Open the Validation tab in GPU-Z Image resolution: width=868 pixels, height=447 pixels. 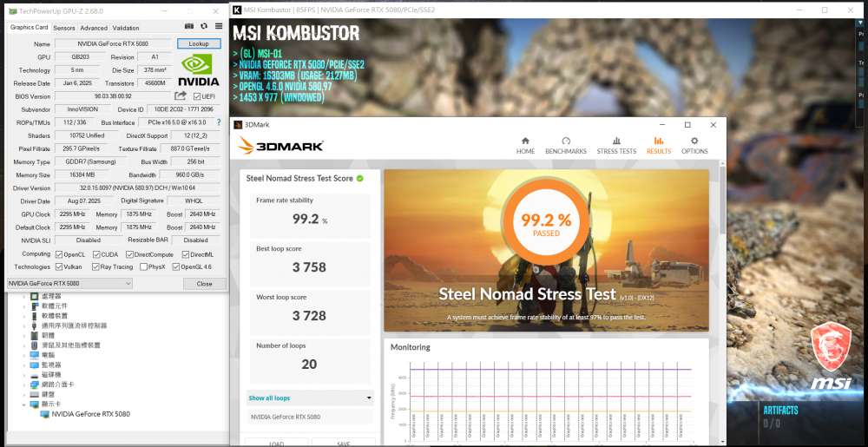point(126,29)
